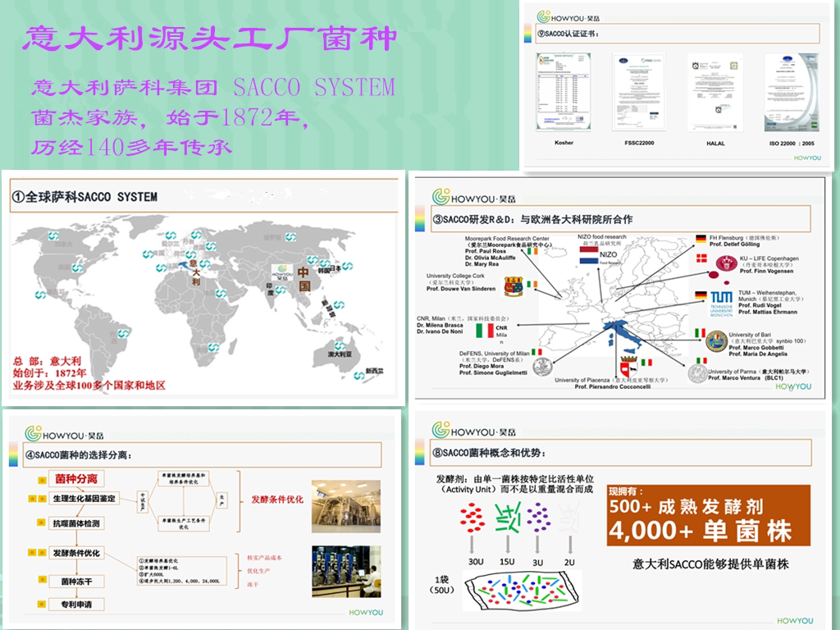Click the text 总部：意大利
This screenshot has height=630, width=840.
[x=47, y=361]
